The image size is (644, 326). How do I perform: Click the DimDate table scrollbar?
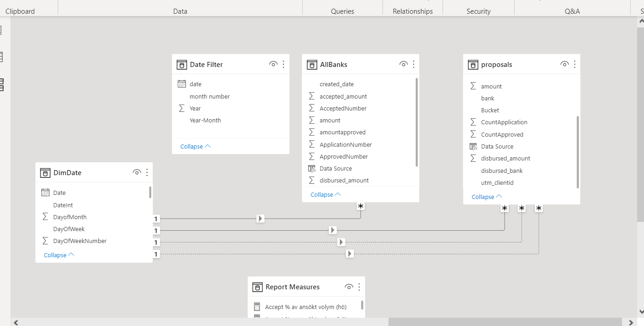tap(150, 192)
